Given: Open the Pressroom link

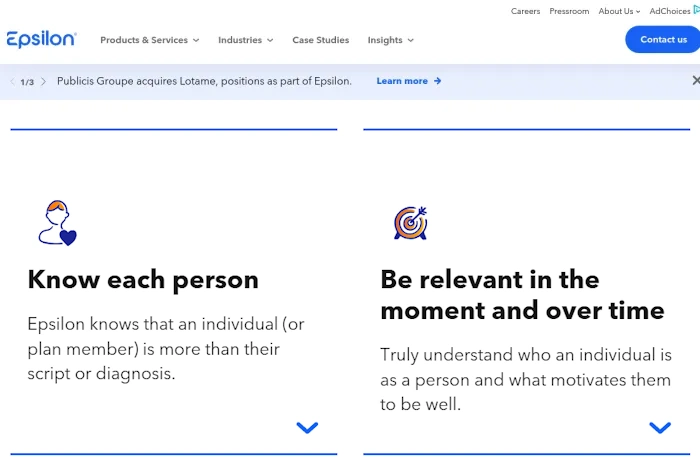Looking at the screenshot, I should point(569,11).
